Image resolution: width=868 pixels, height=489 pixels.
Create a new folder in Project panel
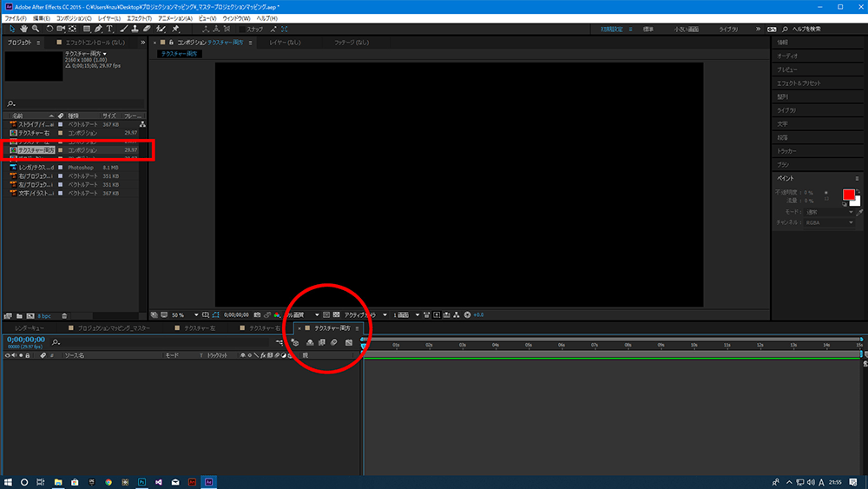(x=19, y=315)
